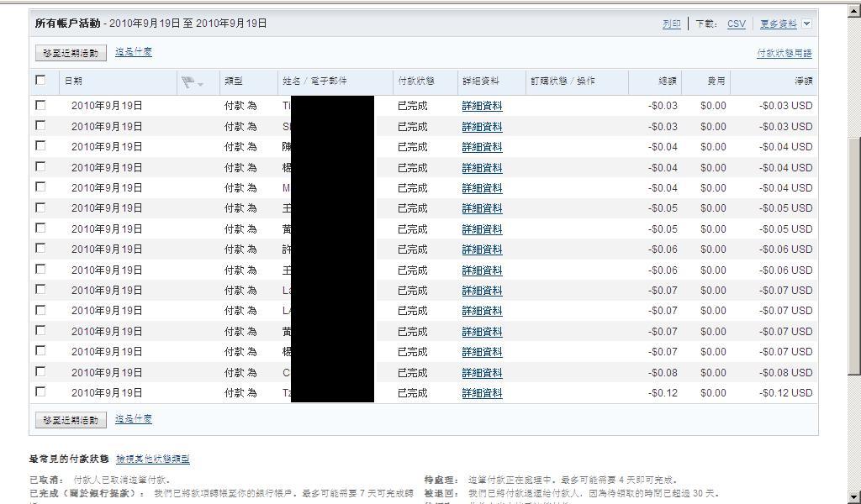
Task: Click the 日期 column header
Action: [x=74, y=81]
